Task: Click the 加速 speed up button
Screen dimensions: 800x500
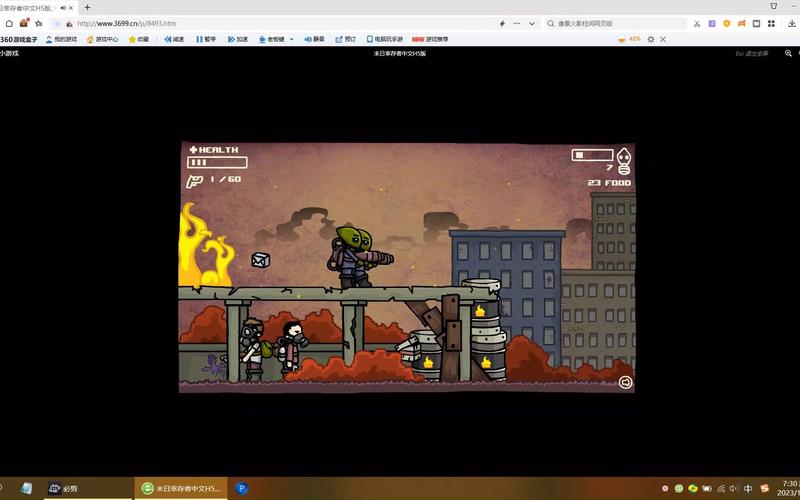Action: [x=237, y=39]
